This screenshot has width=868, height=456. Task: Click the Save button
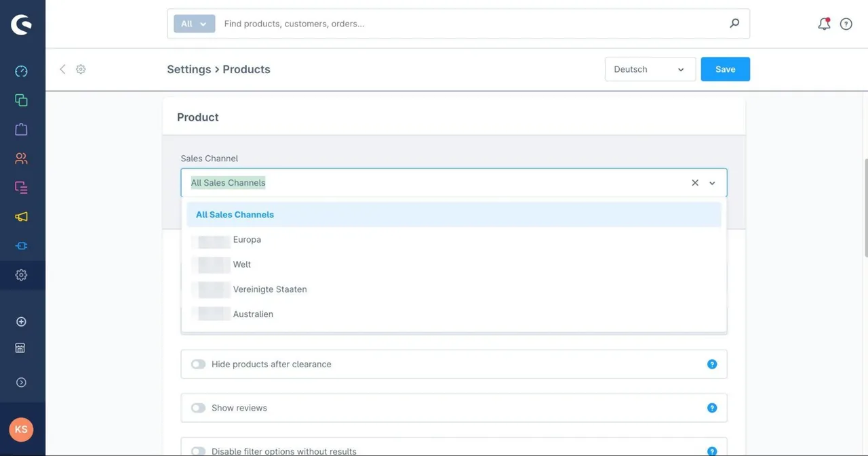point(725,69)
